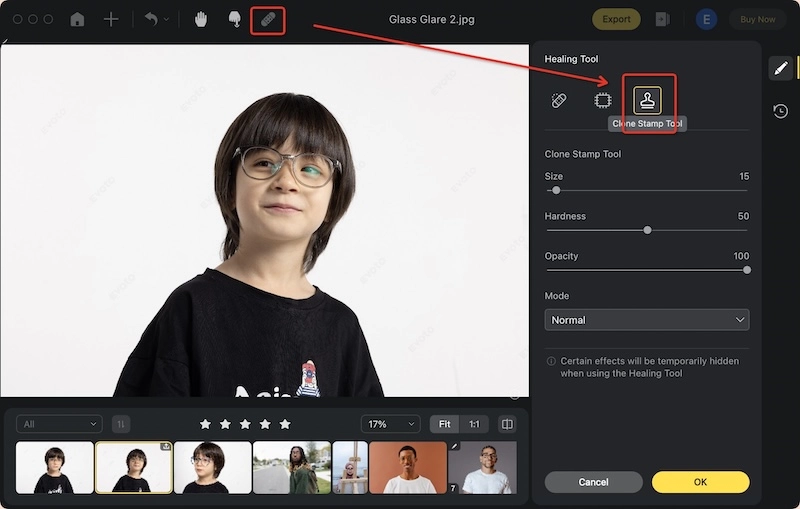Select the third thumbnail of child with glasses

[213, 468]
